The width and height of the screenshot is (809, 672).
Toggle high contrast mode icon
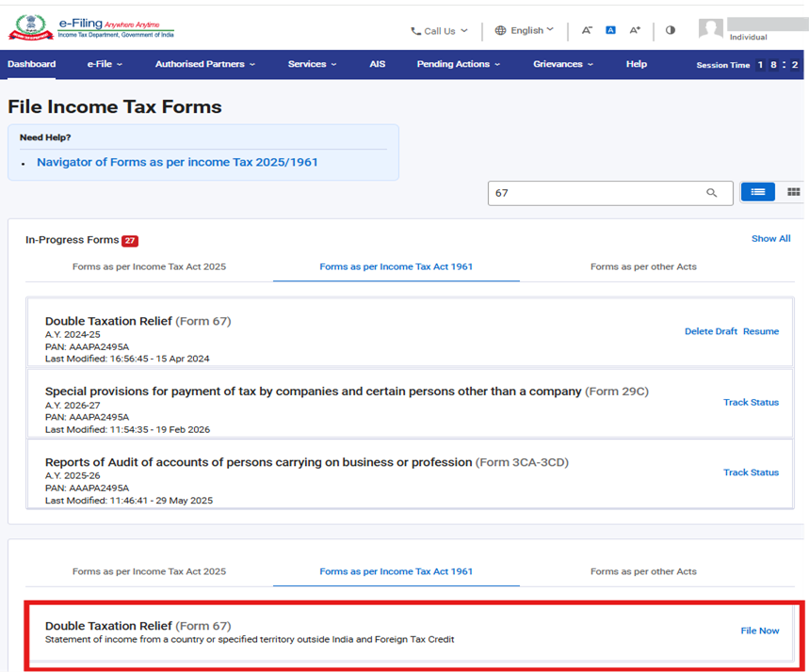[x=671, y=30]
